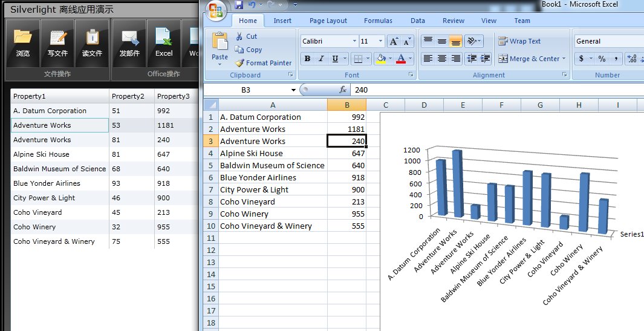The image size is (644, 331).
Task: Click the 读文件 read file icon
Action: pyautogui.click(x=92, y=42)
